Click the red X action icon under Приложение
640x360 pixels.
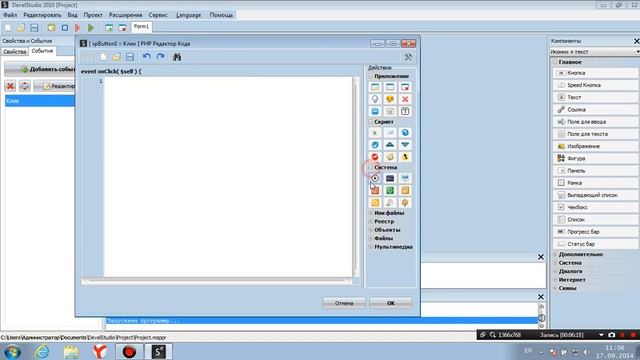(x=404, y=99)
